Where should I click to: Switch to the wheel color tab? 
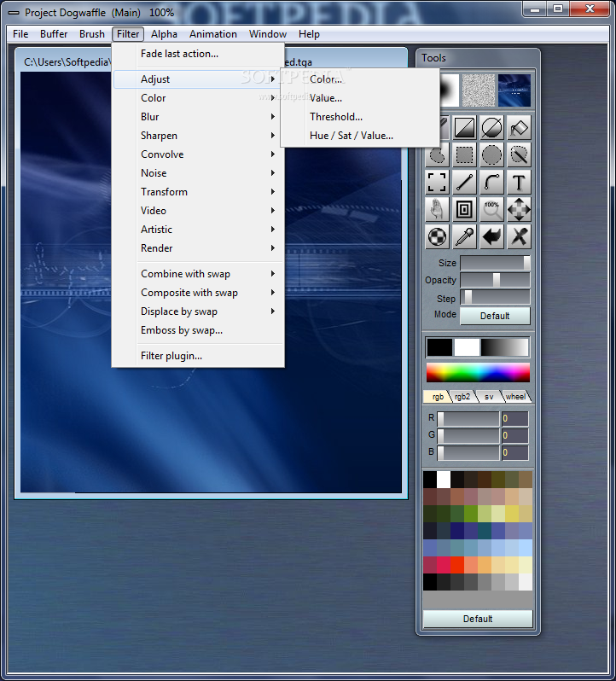(x=515, y=397)
